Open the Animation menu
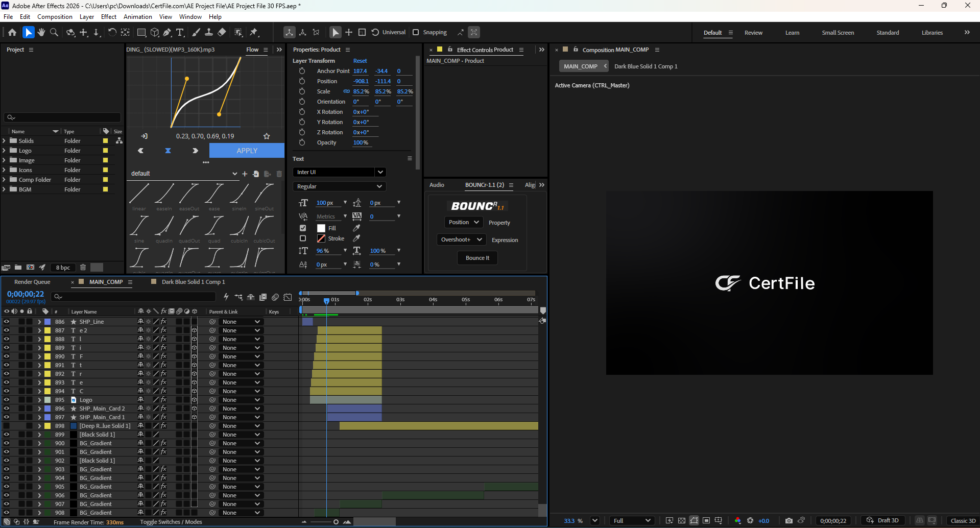Screen dimensions: 980x528 coord(138,17)
